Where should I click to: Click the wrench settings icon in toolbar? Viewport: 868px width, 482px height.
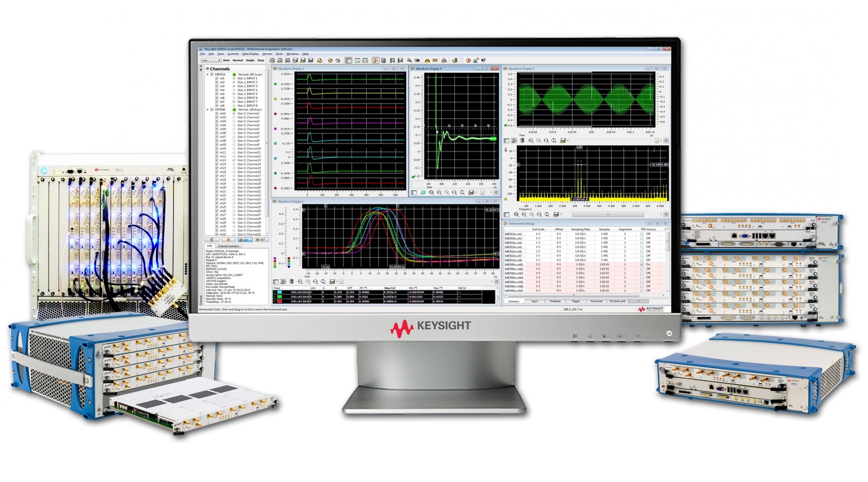(409, 60)
